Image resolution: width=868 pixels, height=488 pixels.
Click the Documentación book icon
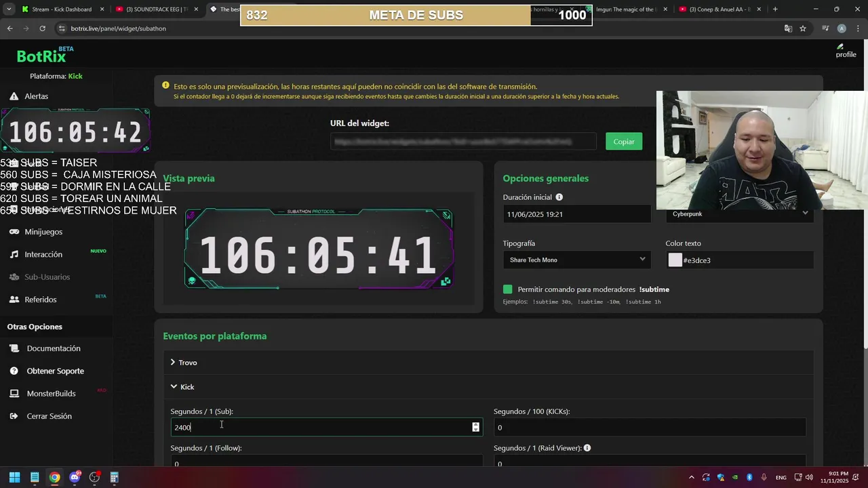[x=14, y=348]
